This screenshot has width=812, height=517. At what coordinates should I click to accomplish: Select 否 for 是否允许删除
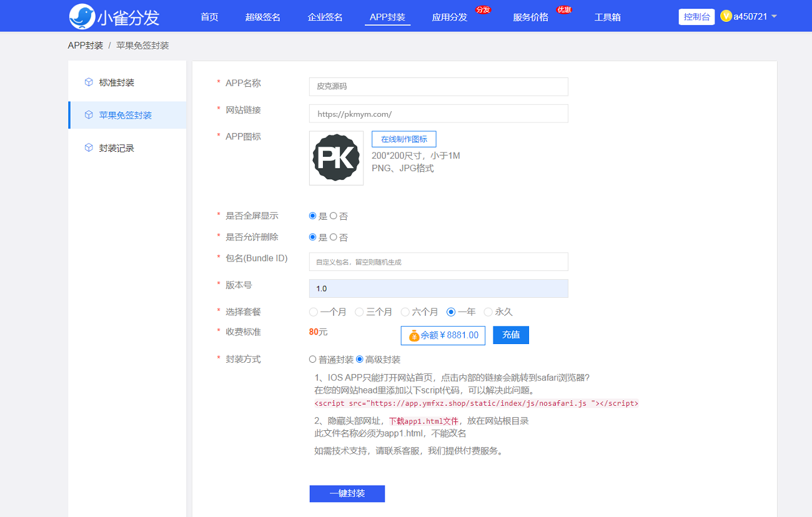pyautogui.click(x=334, y=237)
